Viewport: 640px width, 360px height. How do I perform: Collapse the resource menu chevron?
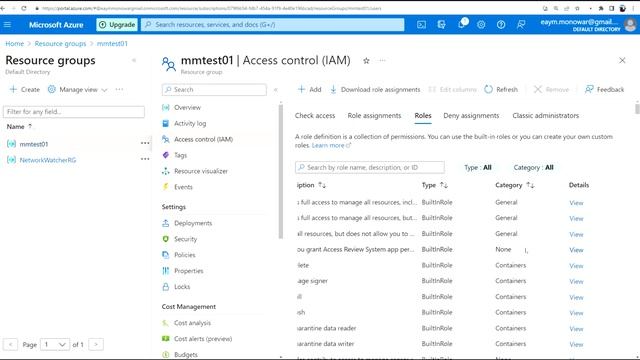[x=276, y=89]
